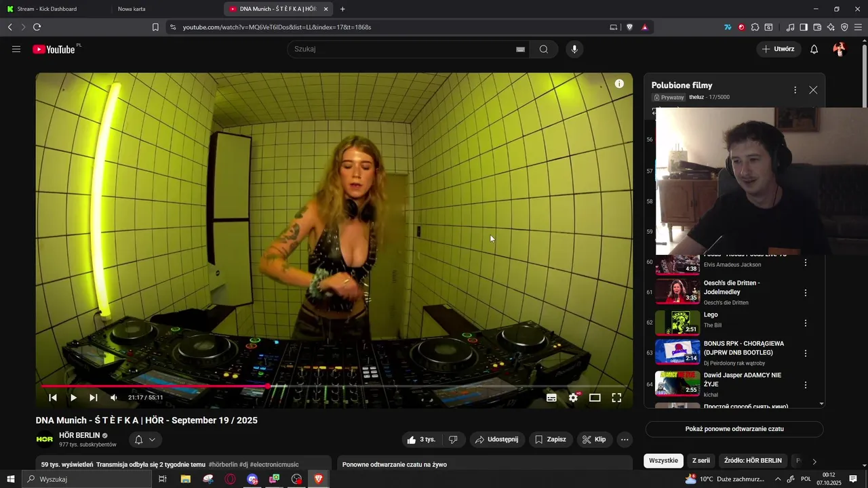Image resolution: width=868 pixels, height=488 pixels.
Task: Reload the page
Action: (x=37, y=27)
